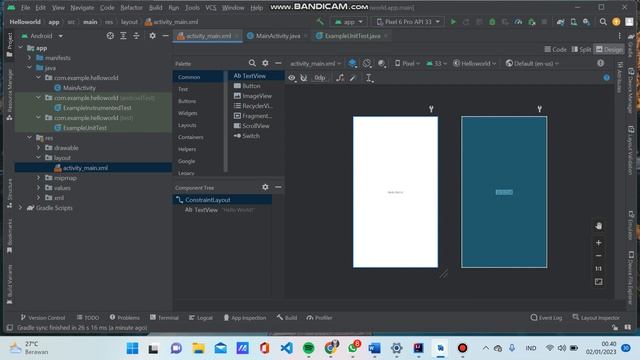Click Expand All in project panel
The height and width of the screenshot is (360, 640).
point(123,36)
